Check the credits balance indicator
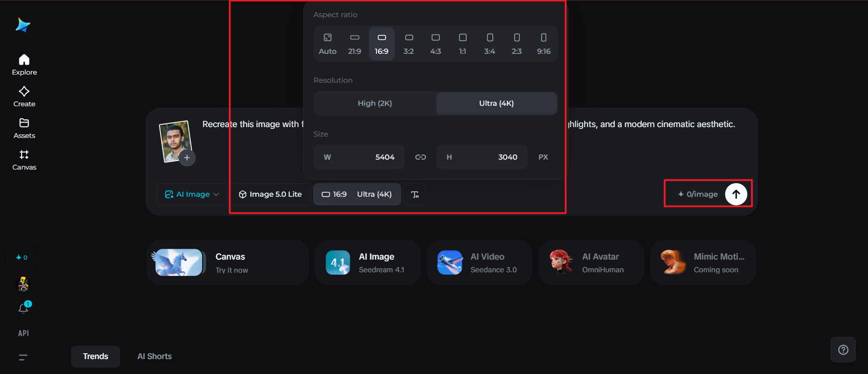868x374 pixels. 23,258
